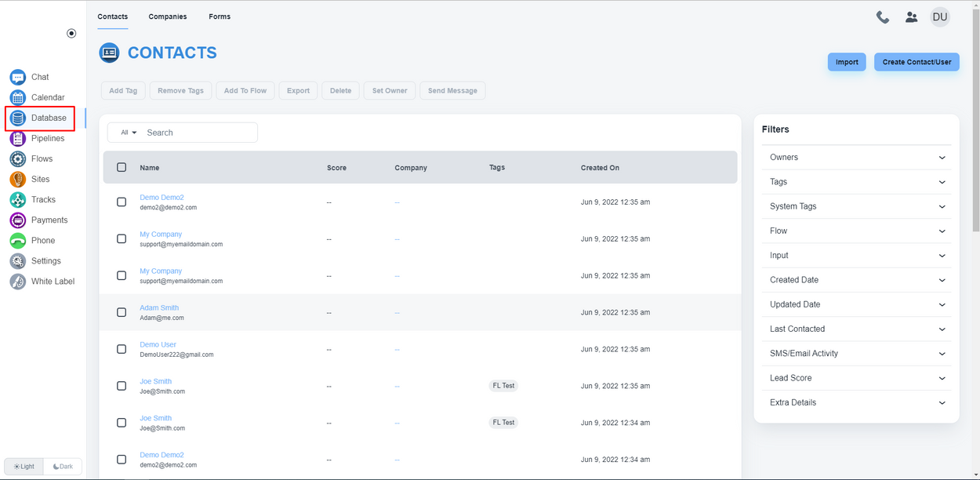Viewport: 980px width, 480px height.
Task: Switch to the Forms tab
Action: pyautogui.click(x=220, y=16)
